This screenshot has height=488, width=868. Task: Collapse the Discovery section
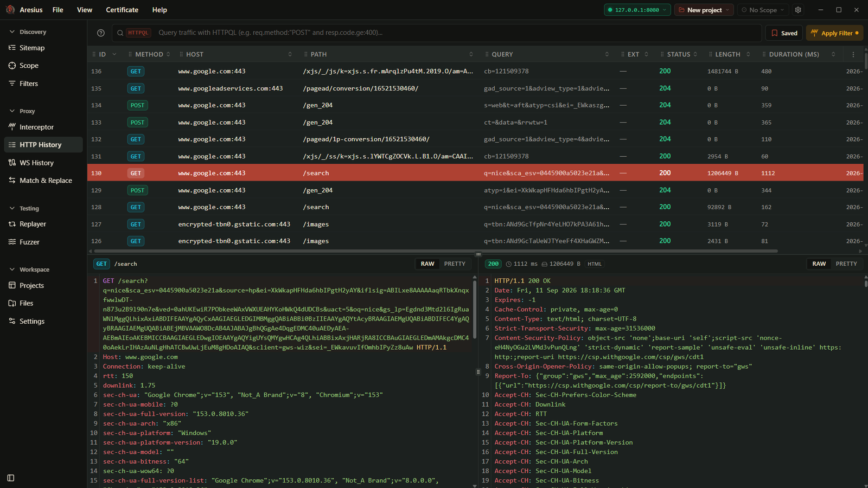tap(12, 32)
